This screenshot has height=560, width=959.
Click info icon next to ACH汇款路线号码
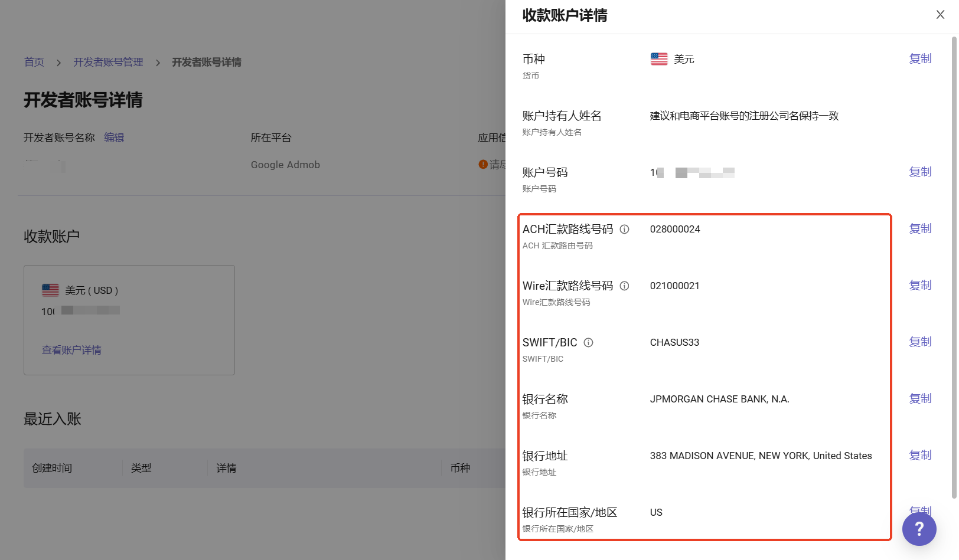click(x=624, y=229)
